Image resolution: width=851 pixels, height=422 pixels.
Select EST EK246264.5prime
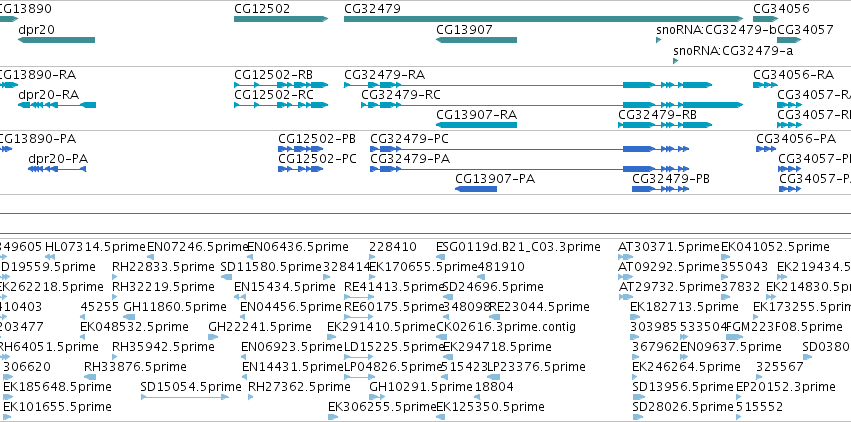click(x=686, y=366)
